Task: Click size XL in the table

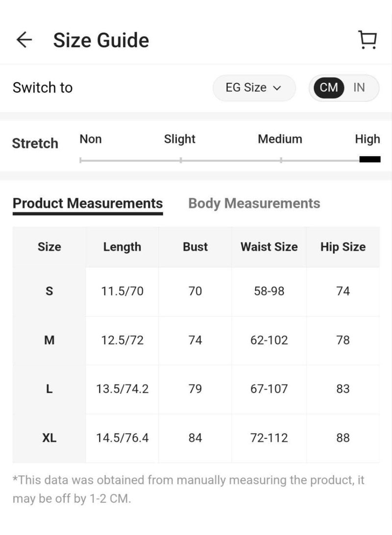Action: coord(49,438)
